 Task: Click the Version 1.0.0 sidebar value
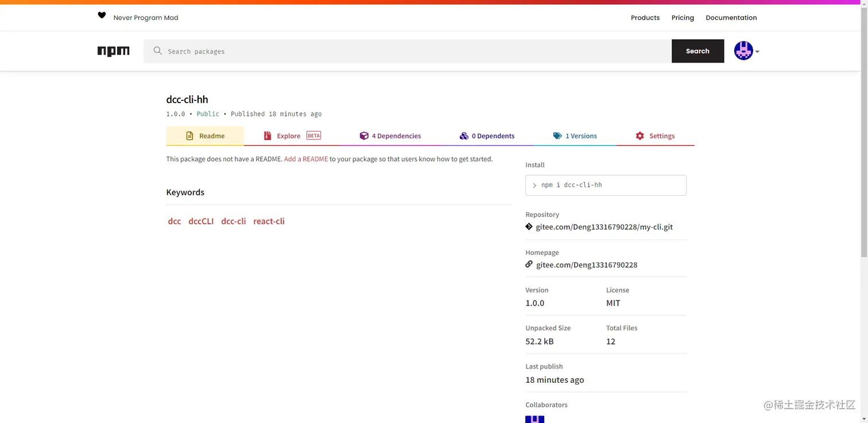pyautogui.click(x=535, y=303)
